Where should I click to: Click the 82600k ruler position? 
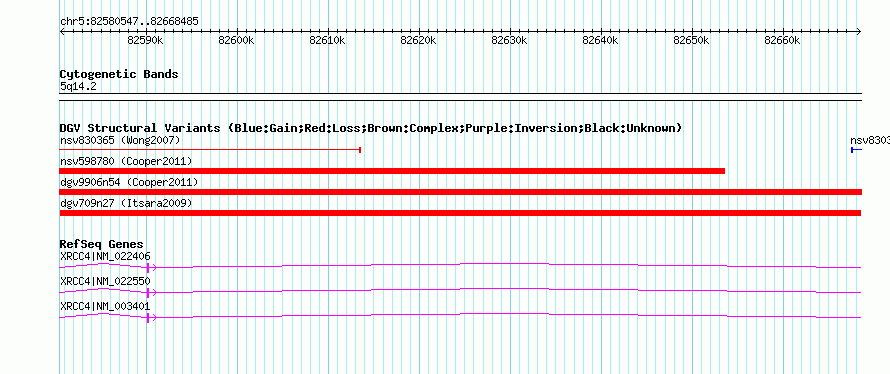tap(237, 40)
